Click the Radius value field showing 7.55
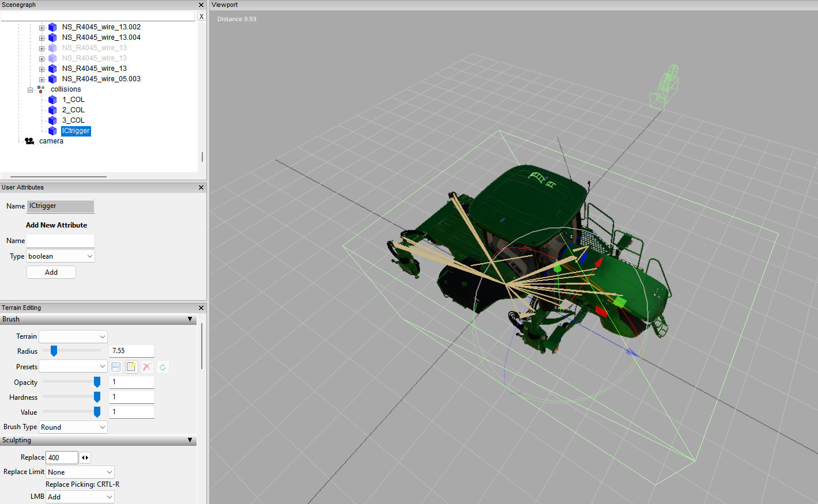818x504 pixels. pyautogui.click(x=132, y=351)
